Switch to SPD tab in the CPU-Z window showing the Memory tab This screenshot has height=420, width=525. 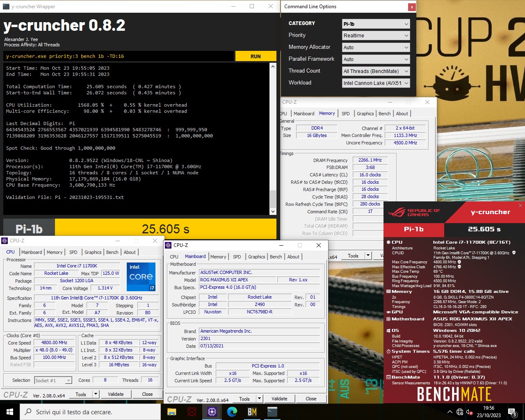tap(346, 114)
